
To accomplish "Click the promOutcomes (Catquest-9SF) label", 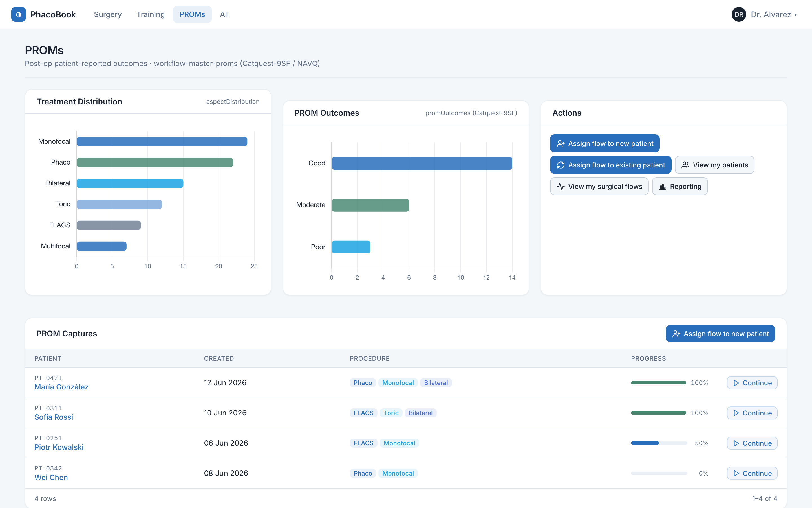I will click(x=471, y=113).
